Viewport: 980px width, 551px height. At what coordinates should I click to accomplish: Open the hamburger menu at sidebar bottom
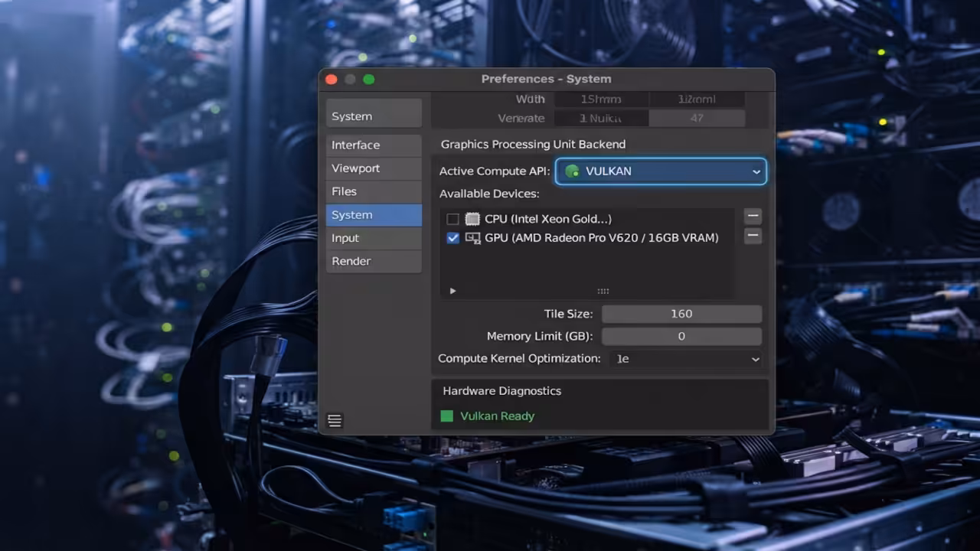click(335, 420)
